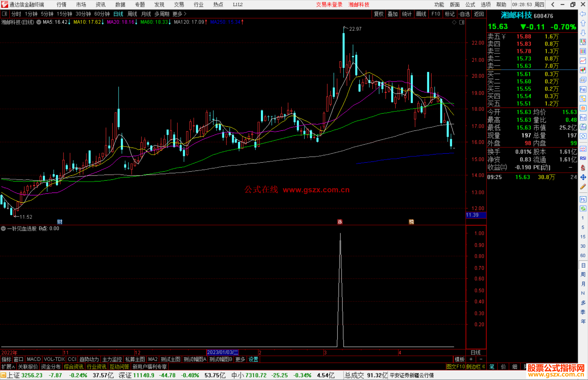Switch to 60分钟 period

(102, 14)
